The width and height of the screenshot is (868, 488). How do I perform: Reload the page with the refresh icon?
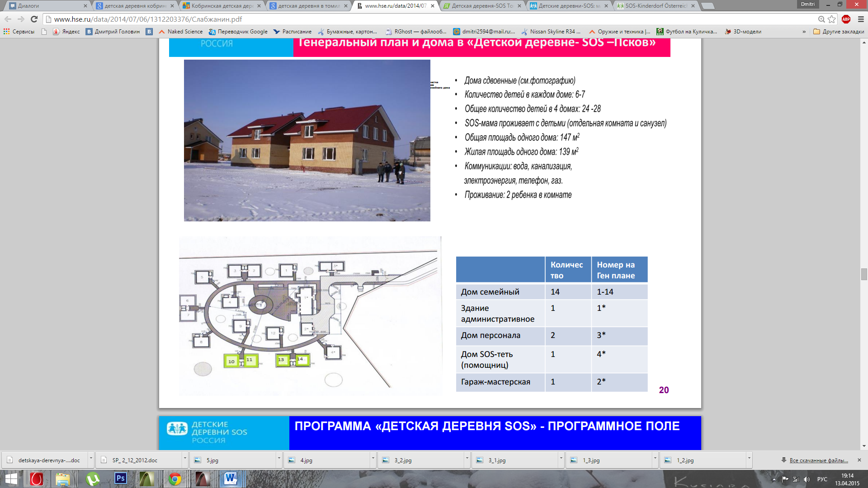34,19
